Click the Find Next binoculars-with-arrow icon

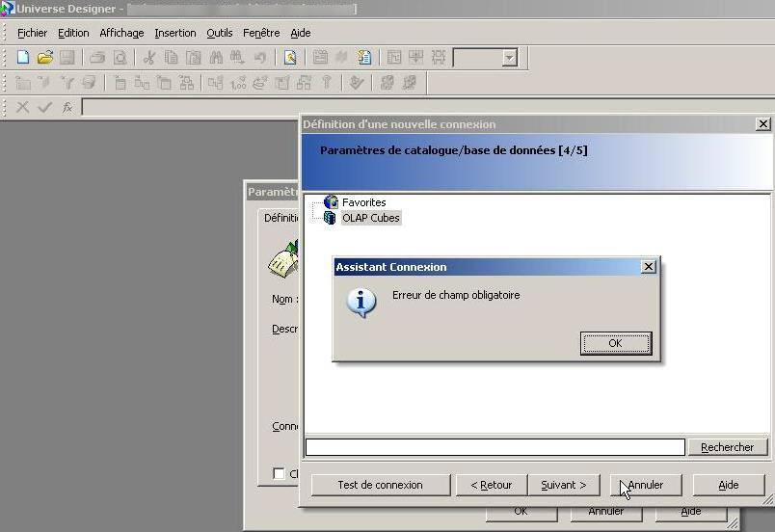point(238,58)
